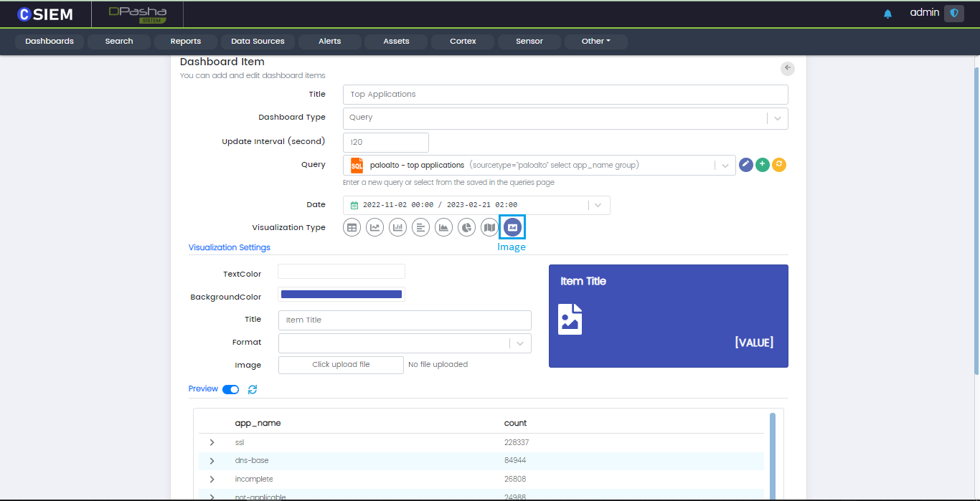This screenshot has width=980, height=501.
Task: Click the green add query plus icon
Action: 763,165
